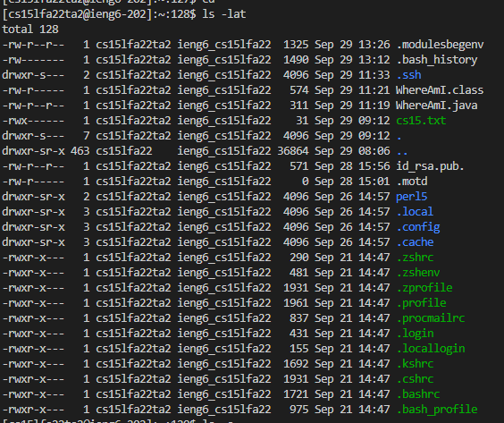Click the .bash_profile file name
The height and width of the screenshot is (423, 504).
tap(436, 410)
